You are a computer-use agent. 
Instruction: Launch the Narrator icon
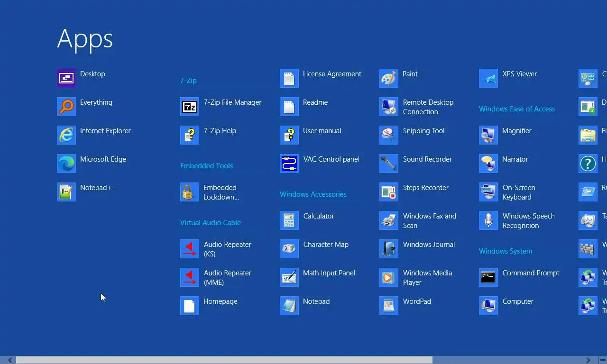(x=488, y=164)
